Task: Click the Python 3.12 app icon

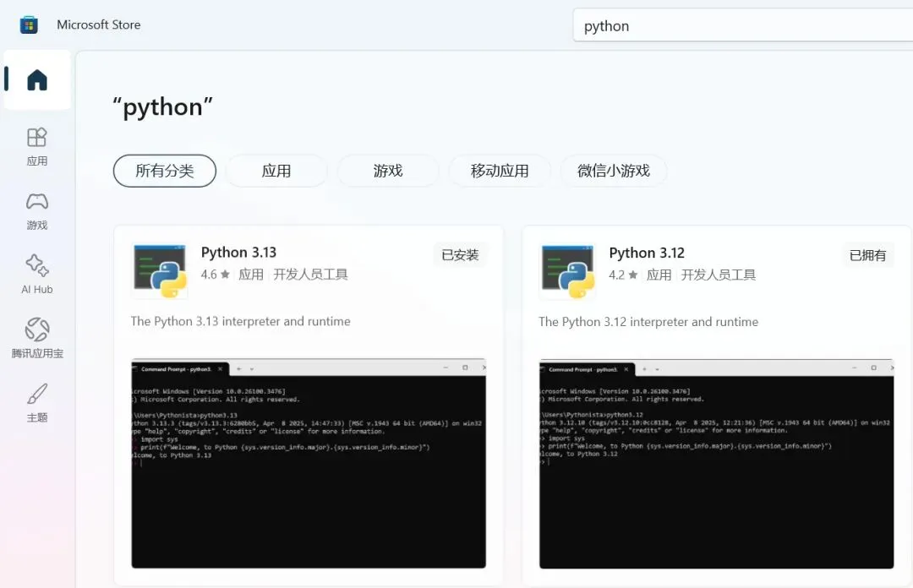Action: click(568, 272)
